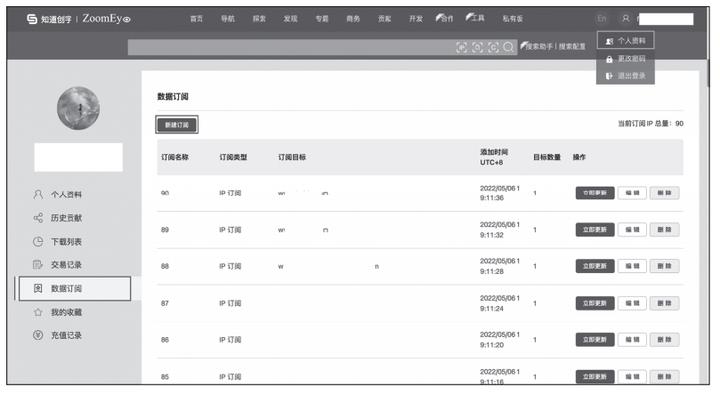
Task: Open 历史贡献 share icon in sidebar
Action: coord(38,218)
